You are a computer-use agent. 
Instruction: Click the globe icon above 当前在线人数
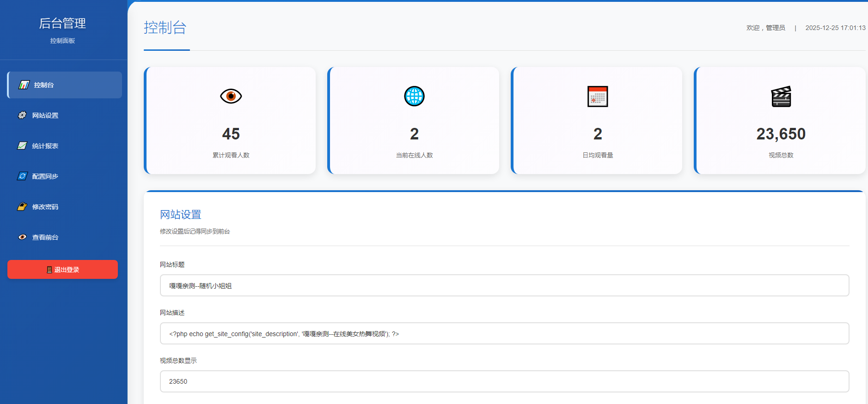(x=414, y=96)
